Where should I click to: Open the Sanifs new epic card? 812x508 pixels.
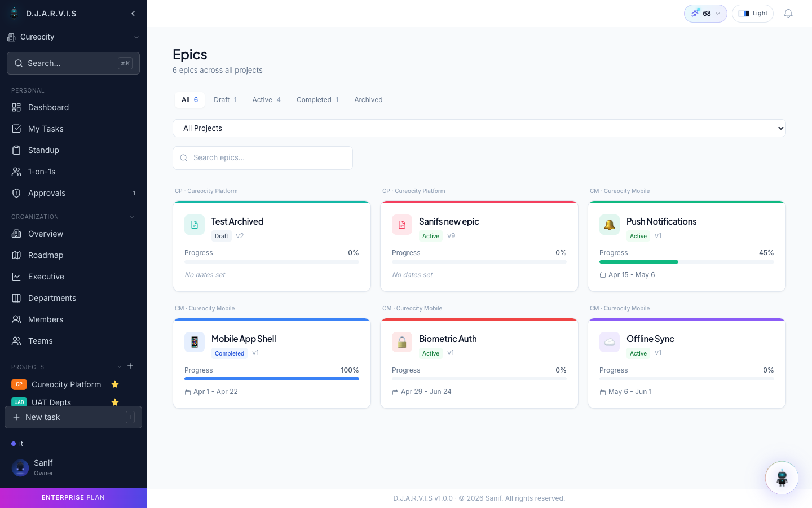[479, 246]
